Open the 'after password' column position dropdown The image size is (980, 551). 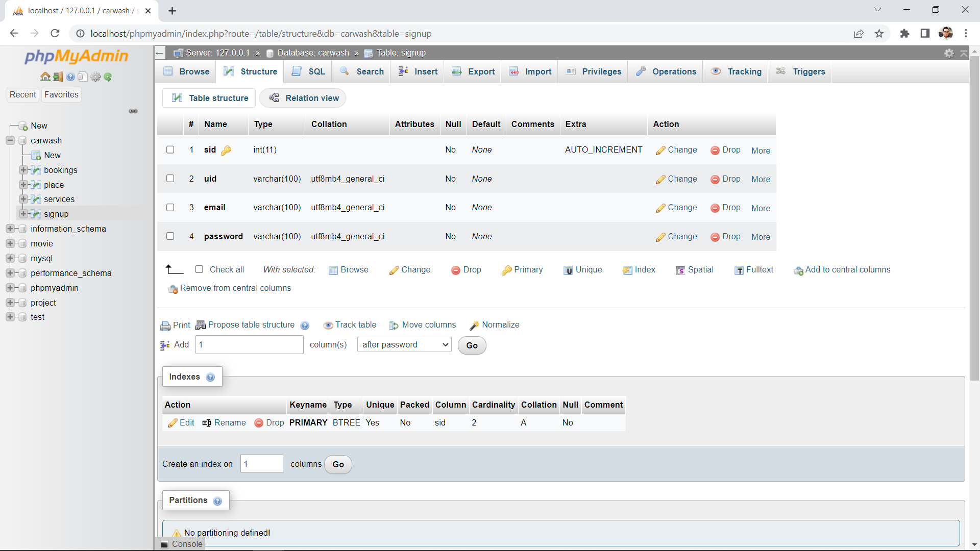(404, 344)
